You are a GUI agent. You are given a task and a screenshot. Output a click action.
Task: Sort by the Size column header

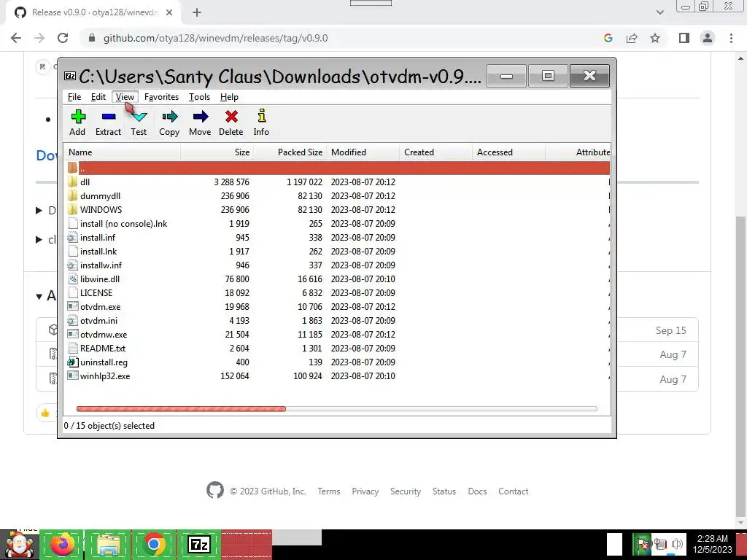click(217, 152)
